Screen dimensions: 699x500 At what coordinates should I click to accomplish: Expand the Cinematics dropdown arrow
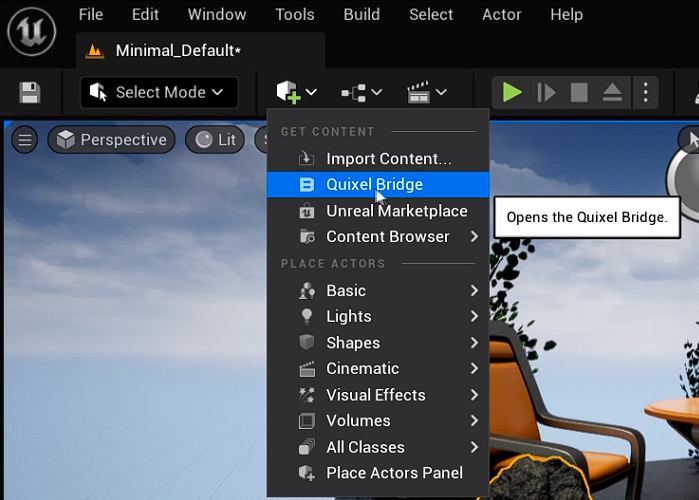pos(441,92)
